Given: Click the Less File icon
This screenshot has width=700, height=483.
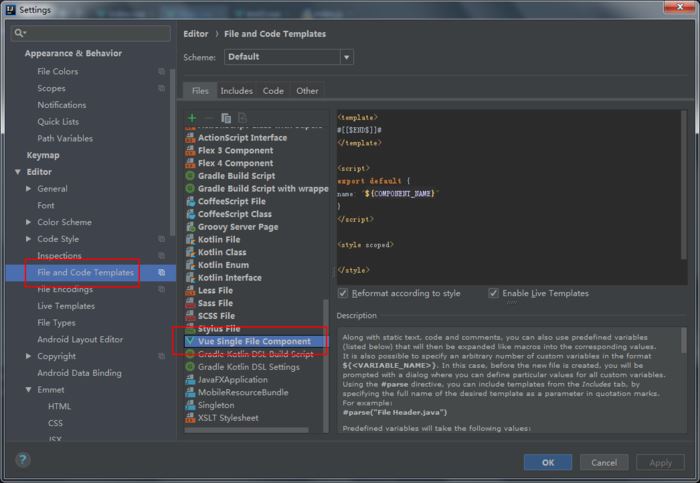Looking at the screenshot, I should click(191, 290).
